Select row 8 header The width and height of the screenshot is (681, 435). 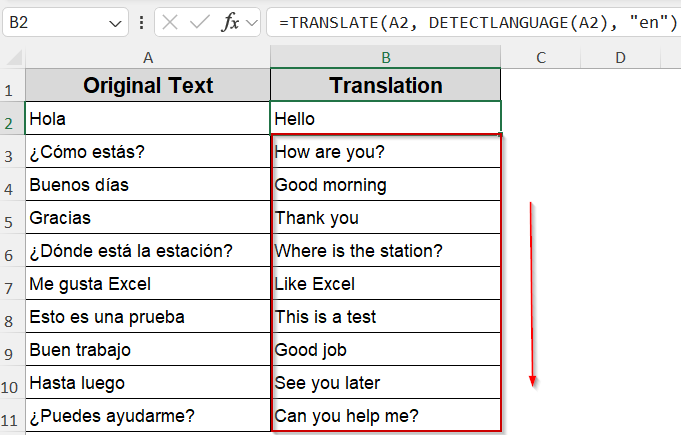pos(12,316)
